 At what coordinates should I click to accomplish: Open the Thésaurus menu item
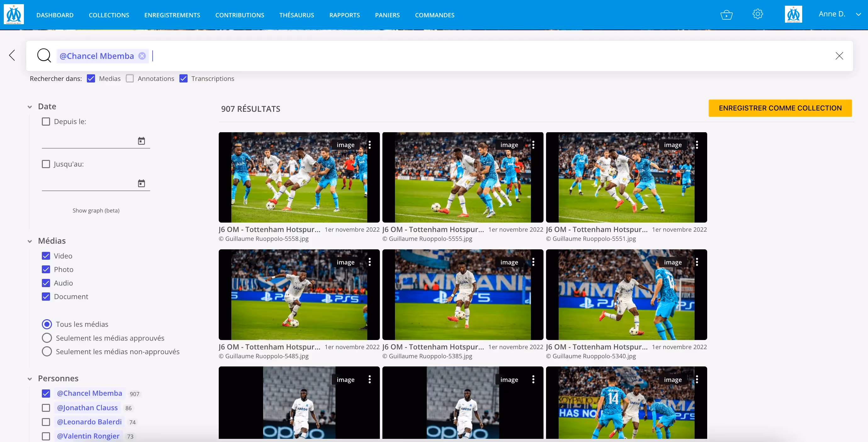point(296,15)
